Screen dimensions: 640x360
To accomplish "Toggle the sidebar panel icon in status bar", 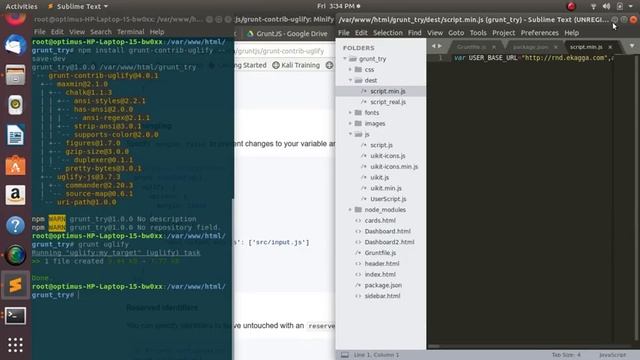I will pyautogui.click(x=344, y=355).
